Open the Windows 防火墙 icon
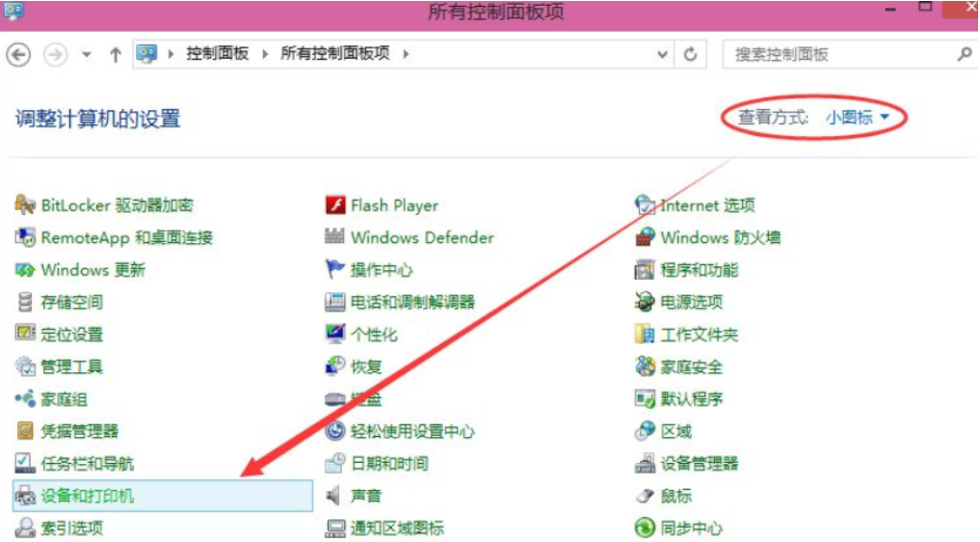Image resolution: width=980 pixels, height=542 pixels. coord(645,237)
